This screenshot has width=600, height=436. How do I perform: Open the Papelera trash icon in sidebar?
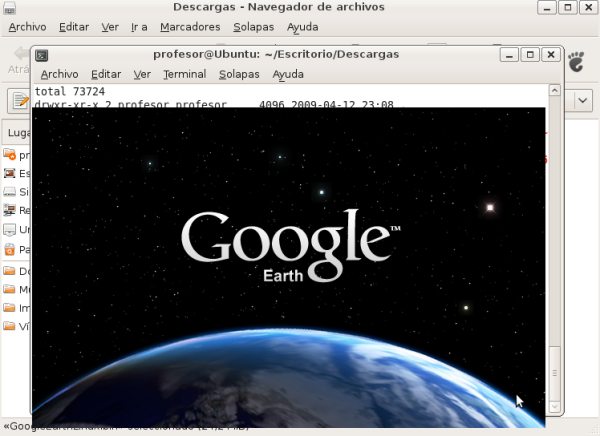(x=10, y=249)
